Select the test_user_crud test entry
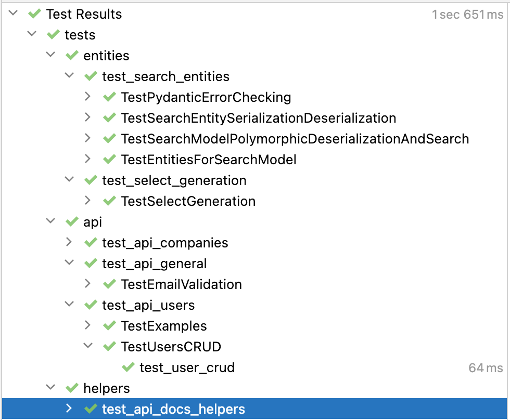510x420 pixels. pyautogui.click(x=187, y=367)
